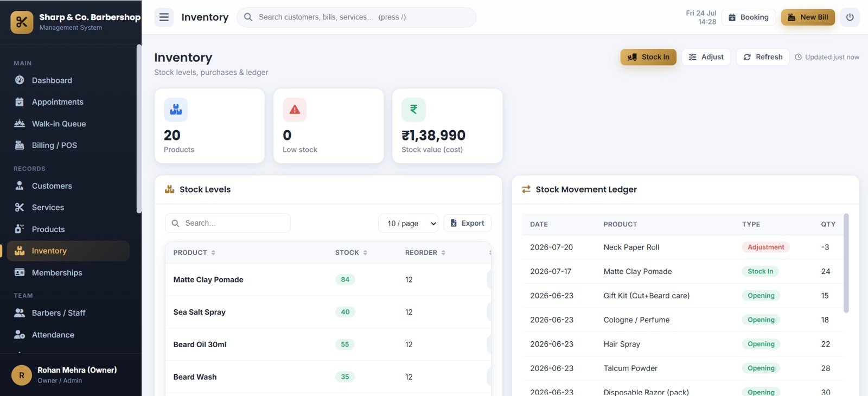Click the Stock In button

tap(648, 57)
